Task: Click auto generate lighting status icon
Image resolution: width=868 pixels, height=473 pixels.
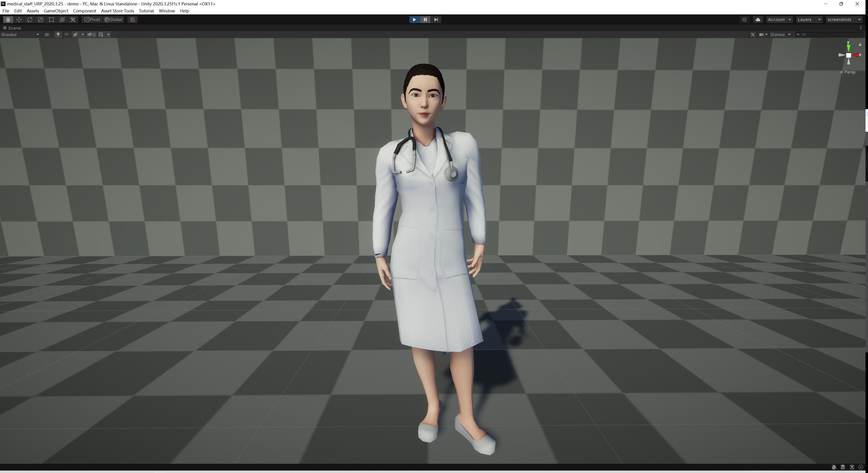Action: 852,467
